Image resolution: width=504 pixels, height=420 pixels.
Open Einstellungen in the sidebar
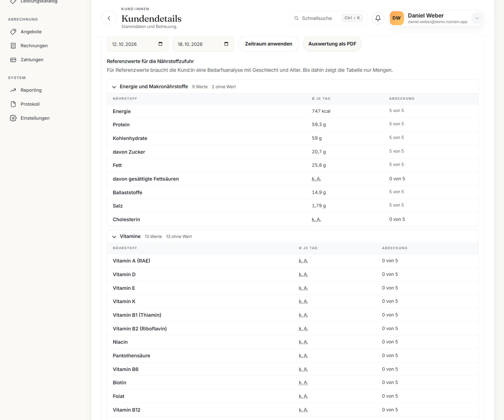click(x=35, y=118)
